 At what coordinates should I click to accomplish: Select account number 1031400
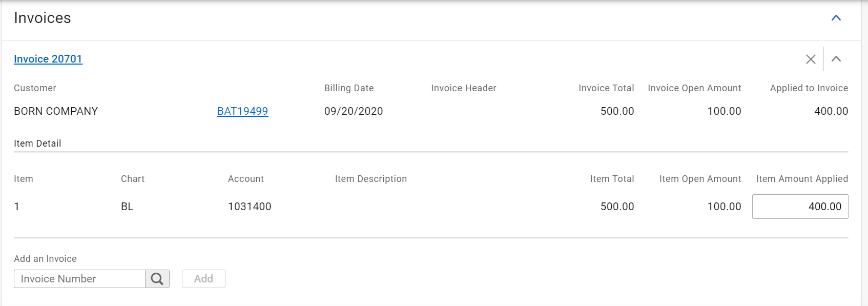coord(250,207)
